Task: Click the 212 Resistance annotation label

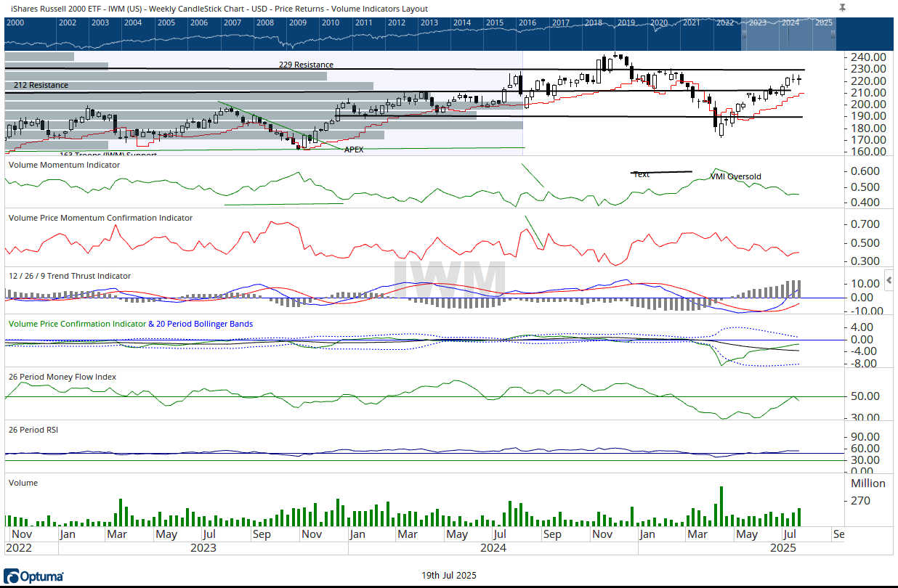Action: pyautogui.click(x=41, y=85)
